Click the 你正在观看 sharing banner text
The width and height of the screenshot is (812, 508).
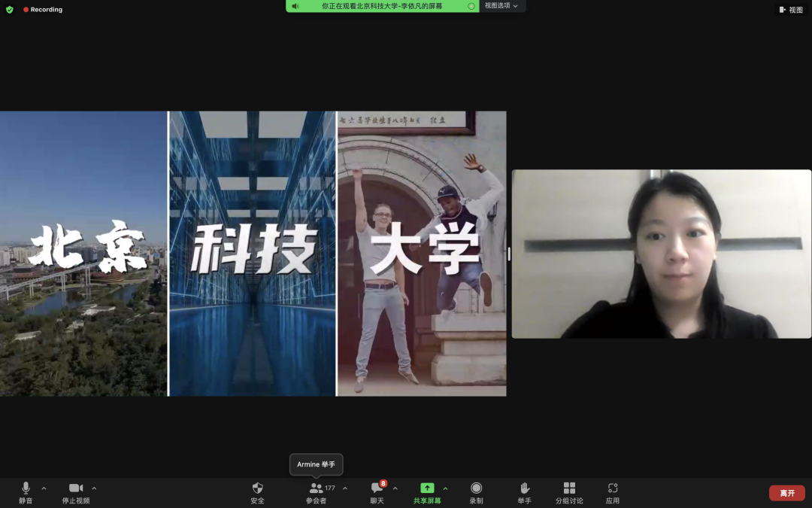[x=382, y=6]
